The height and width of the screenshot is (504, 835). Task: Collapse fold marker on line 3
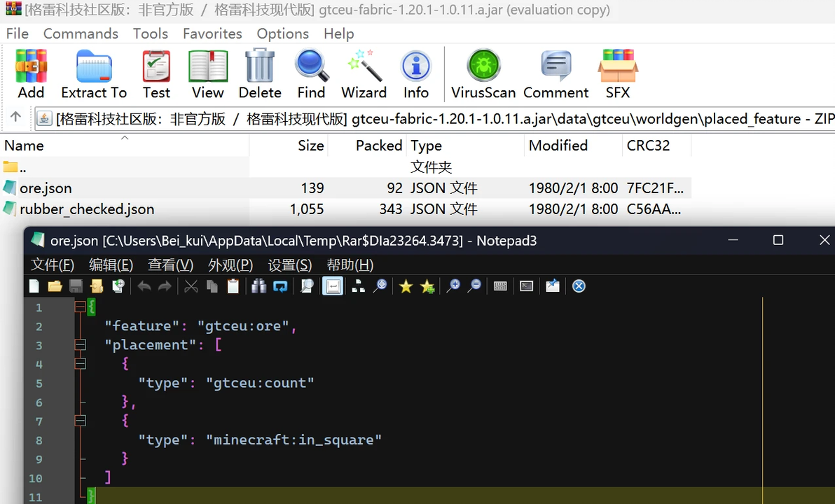pos(80,345)
